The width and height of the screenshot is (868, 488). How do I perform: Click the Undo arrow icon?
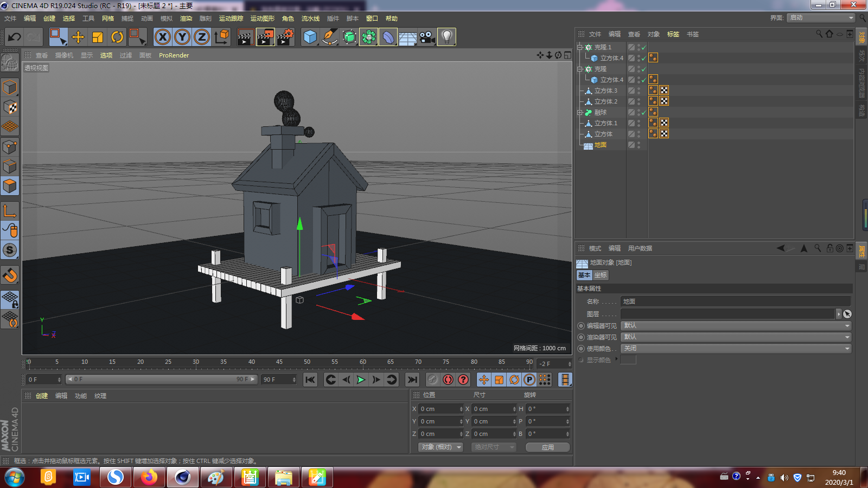(x=15, y=37)
